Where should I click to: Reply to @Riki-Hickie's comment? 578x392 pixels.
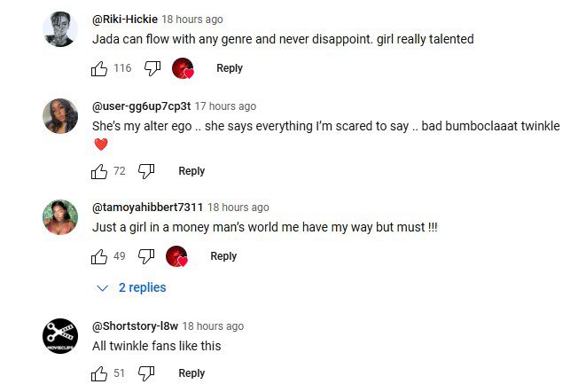click(229, 68)
